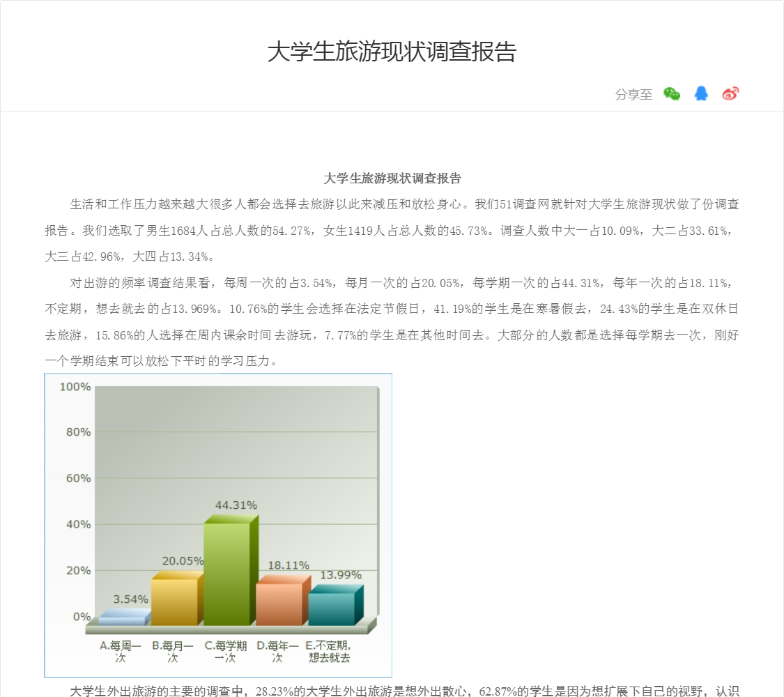Click the line starting 大学生外出旅游的主要的调查中
Image resolution: width=784 pixels, height=697 pixels.
click(404, 691)
